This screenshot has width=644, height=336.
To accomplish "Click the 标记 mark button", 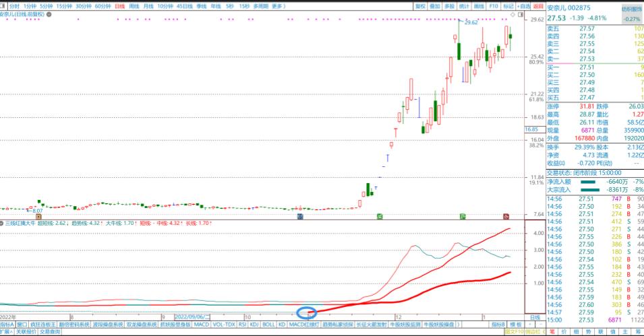I will click(x=508, y=6).
